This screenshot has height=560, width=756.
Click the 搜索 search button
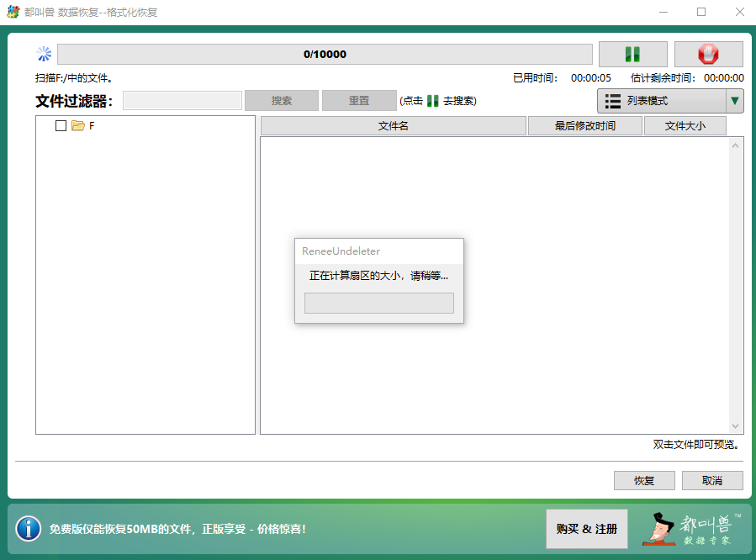click(x=282, y=101)
